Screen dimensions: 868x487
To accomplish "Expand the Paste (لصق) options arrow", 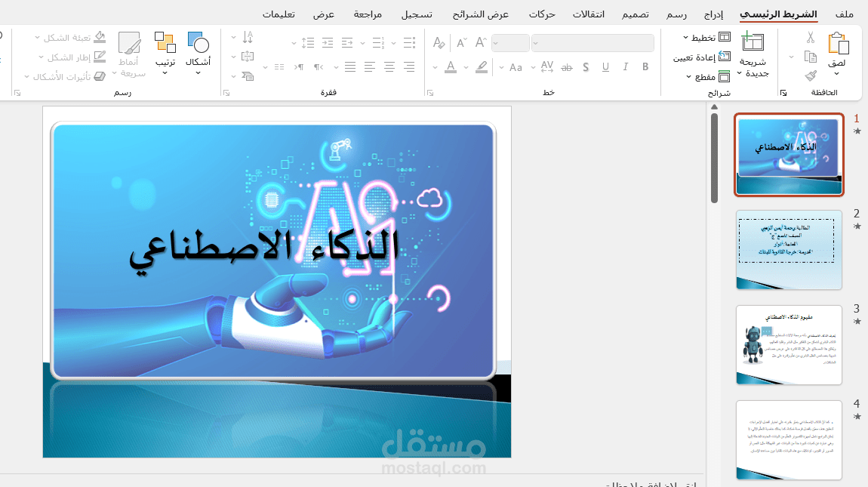I will click(836, 74).
